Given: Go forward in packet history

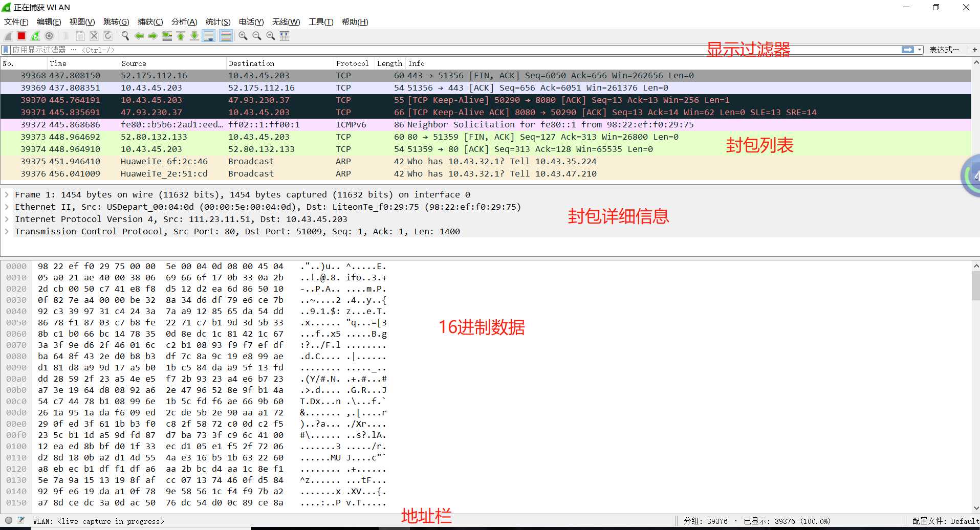Looking at the screenshot, I should point(153,36).
